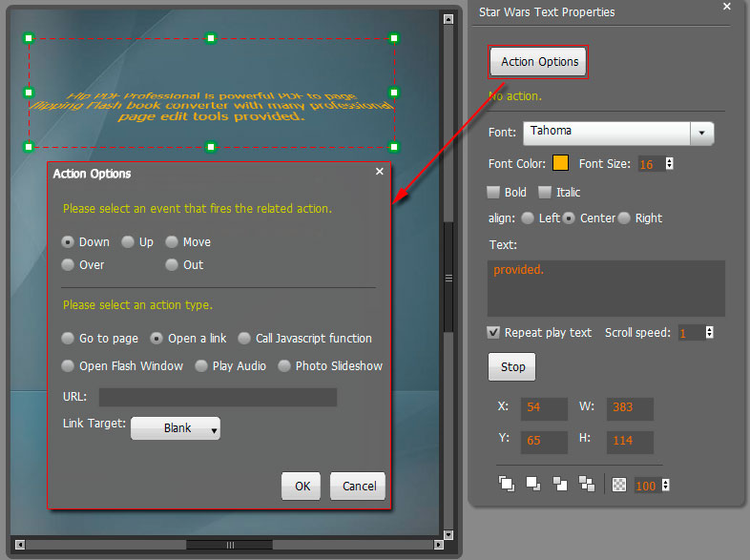Click the bring forward one layer icon

[x=532, y=484]
